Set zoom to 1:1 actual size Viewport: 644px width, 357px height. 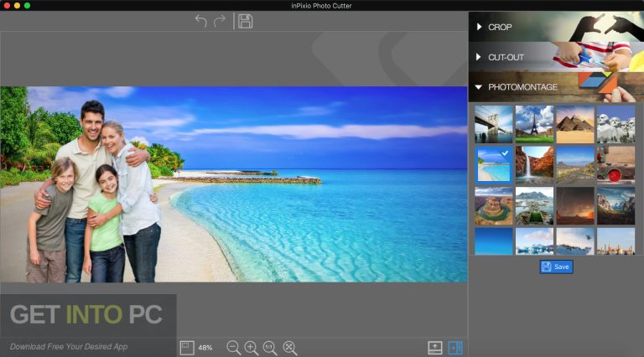[270, 347]
